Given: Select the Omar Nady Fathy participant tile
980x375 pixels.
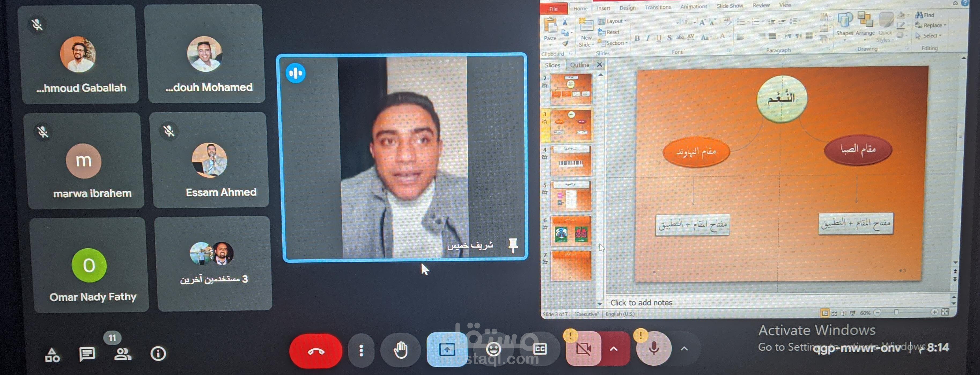Looking at the screenshot, I should [89, 265].
